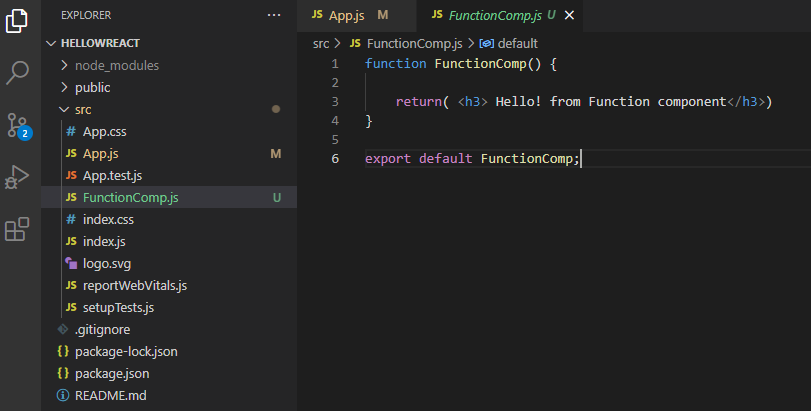The image size is (811, 411).
Task: Open the Extensions view icon
Action: point(17,230)
